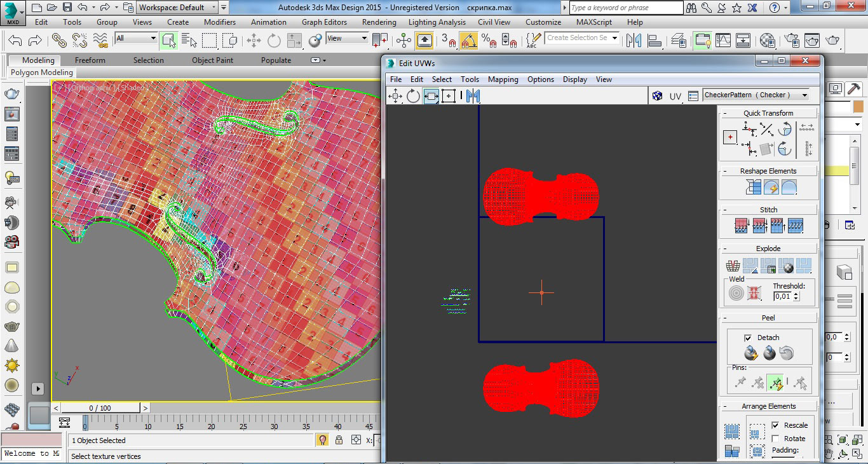Click the Mirror Horizontally icon in UV toolbar
Image resolution: width=868 pixels, height=464 pixels.
click(x=473, y=96)
